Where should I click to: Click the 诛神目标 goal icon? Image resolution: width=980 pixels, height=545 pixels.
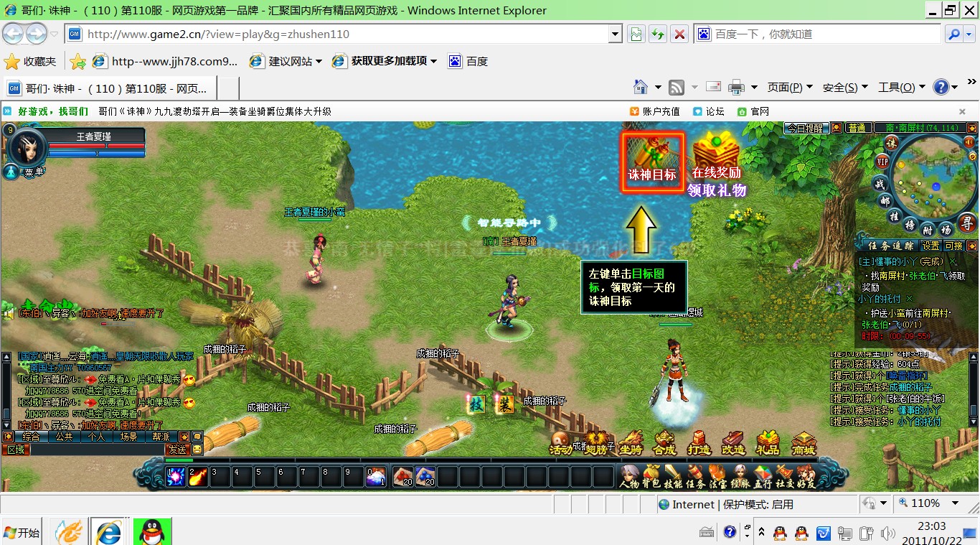click(653, 162)
